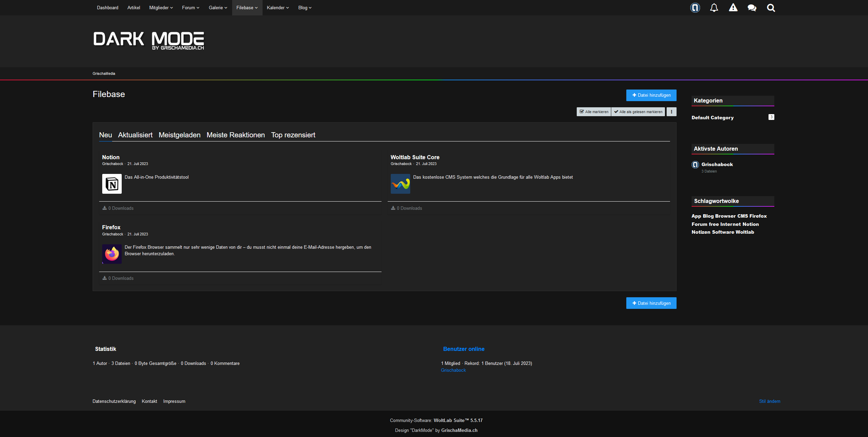Viewport: 868px width, 437px height.
Task: Open the notifications bell icon
Action: (714, 8)
